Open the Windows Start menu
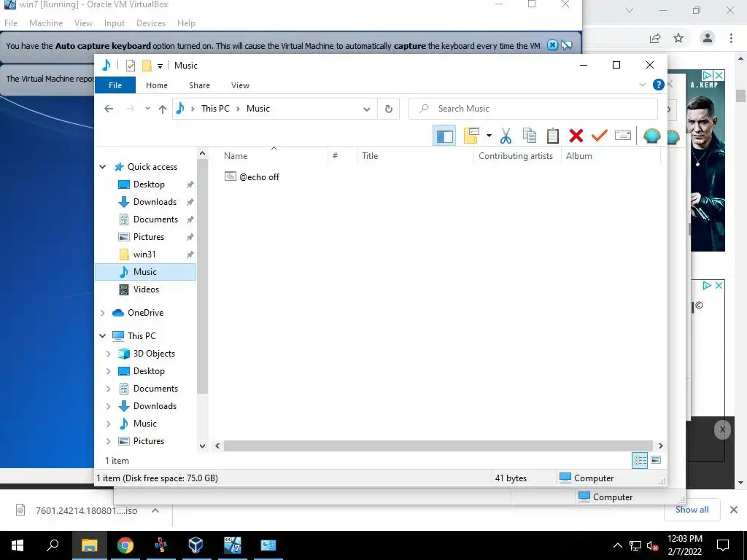The height and width of the screenshot is (560, 747). 18,545
